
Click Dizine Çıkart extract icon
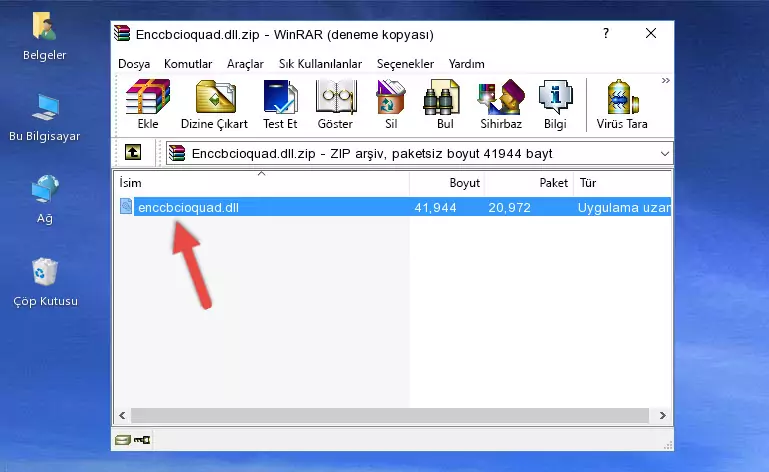click(214, 105)
